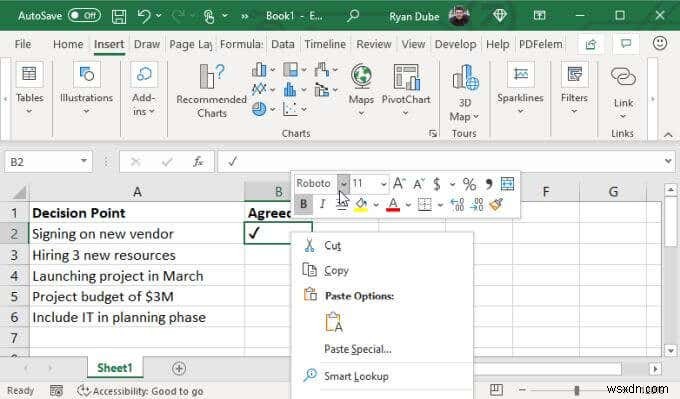
Task: Insert a combo chart
Action: click(x=322, y=89)
